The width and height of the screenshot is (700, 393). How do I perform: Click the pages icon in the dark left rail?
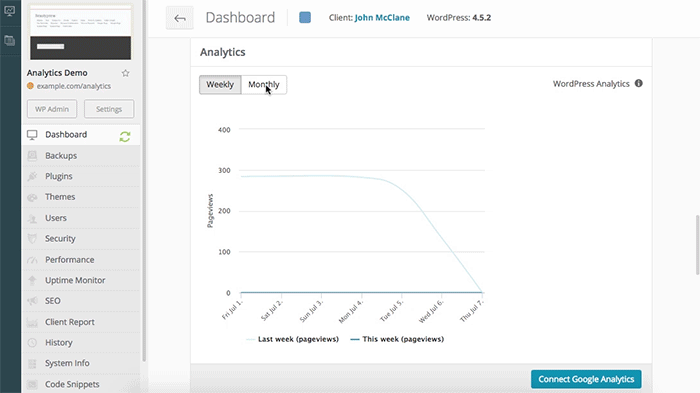point(9,41)
